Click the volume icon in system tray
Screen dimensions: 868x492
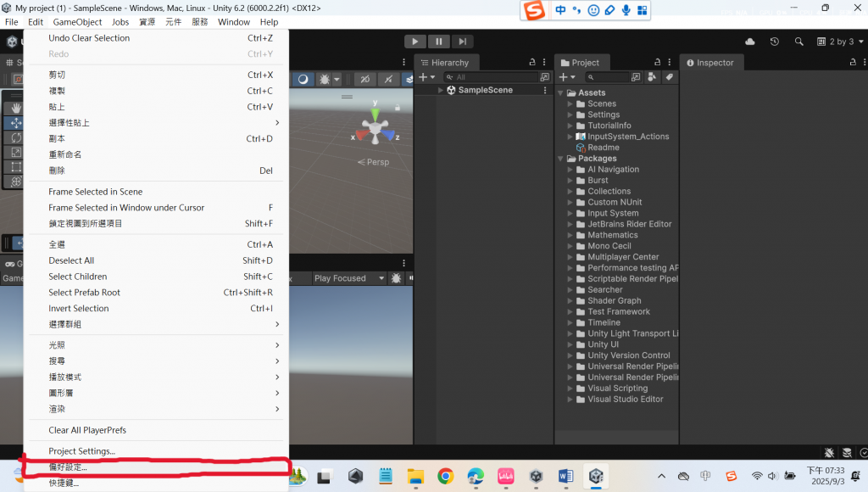[x=773, y=476]
